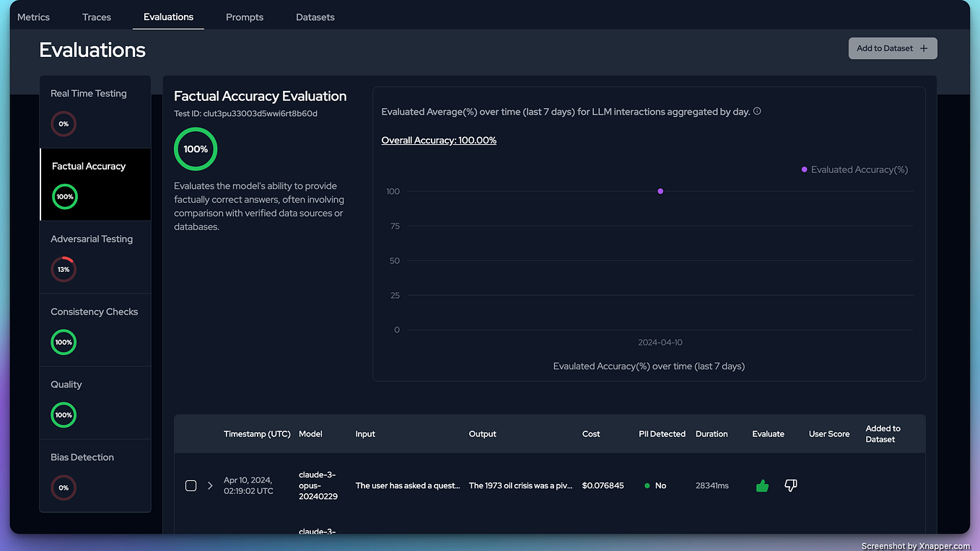Click the green No indicator under PII Detected

tap(648, 485)
